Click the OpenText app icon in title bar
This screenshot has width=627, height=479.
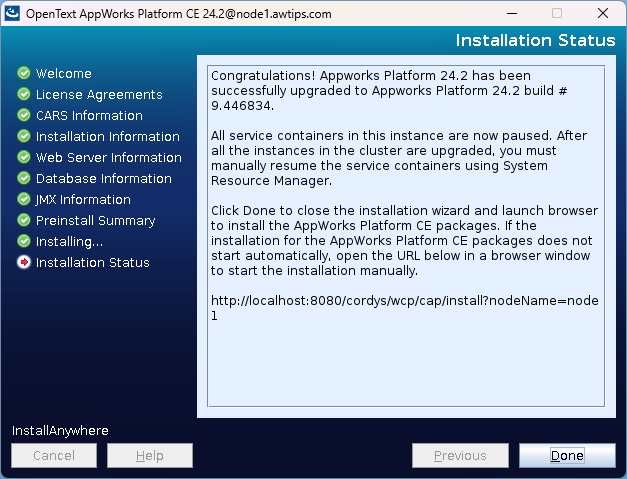pos(14,14)
